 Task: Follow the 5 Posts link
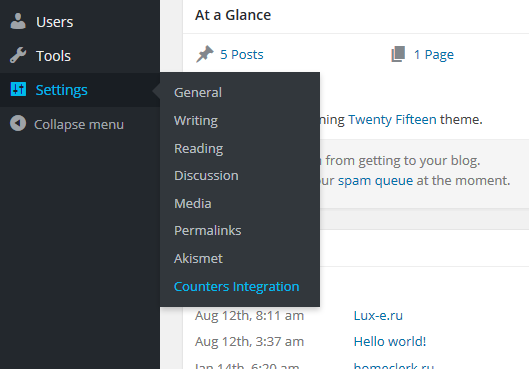(242, 54)
